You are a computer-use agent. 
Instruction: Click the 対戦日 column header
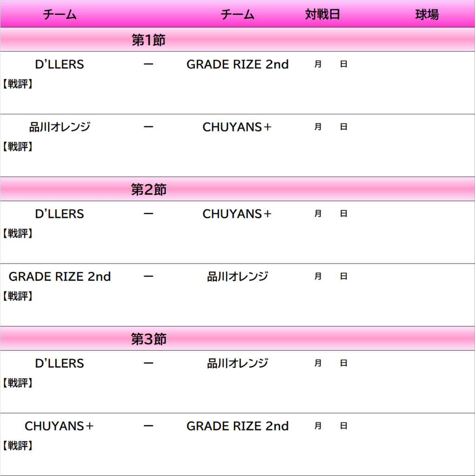(322, 15)
